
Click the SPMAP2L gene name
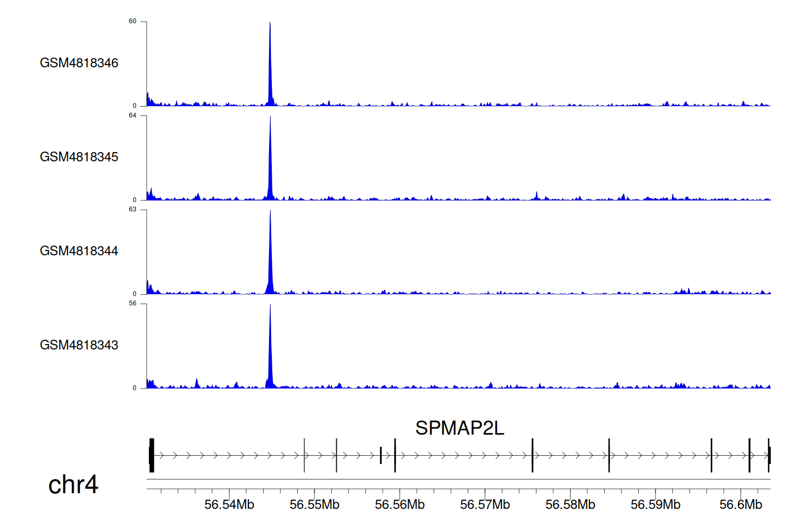click(x=459, y=428)
